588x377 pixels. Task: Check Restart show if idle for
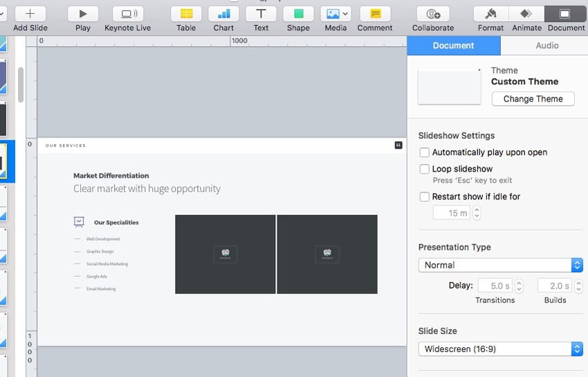425,196
